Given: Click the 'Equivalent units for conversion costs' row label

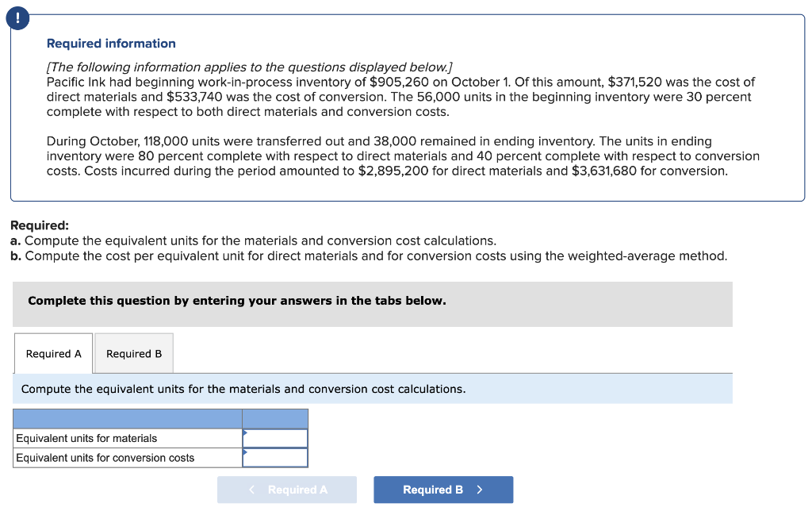Looking at the screenshot, I should click(x=105, y=458).
